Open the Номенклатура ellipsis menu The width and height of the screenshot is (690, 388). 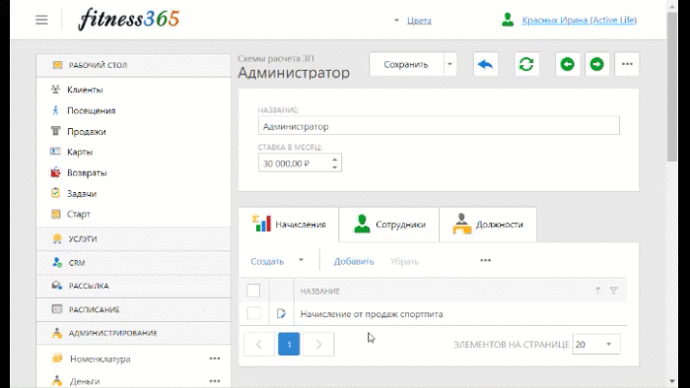pos(215,359)
